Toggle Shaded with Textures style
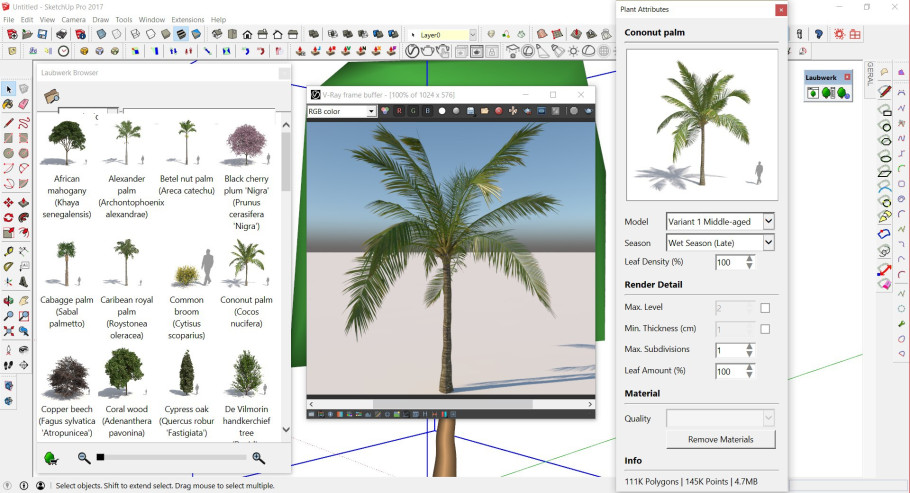This screenshot has height=493, width=910. (x=181, y=34)
